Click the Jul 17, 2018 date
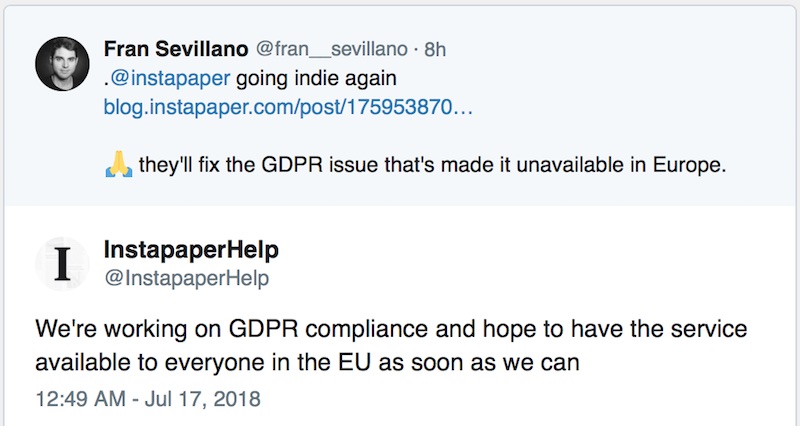 208,399
